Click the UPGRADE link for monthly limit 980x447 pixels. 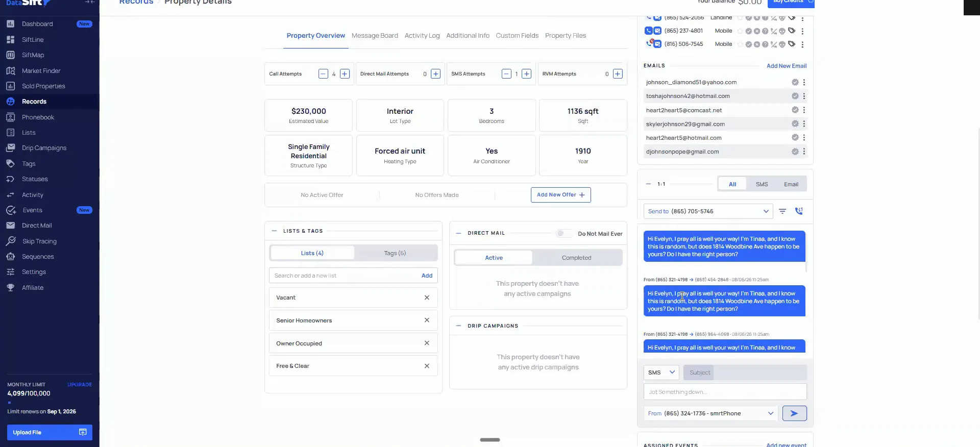(80, 385)
